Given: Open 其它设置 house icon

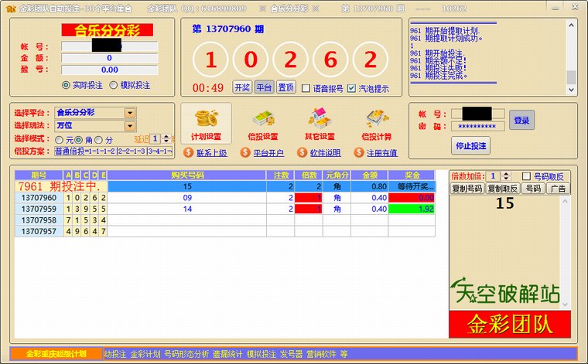Looking at the screenshot, I should [320, 118].
